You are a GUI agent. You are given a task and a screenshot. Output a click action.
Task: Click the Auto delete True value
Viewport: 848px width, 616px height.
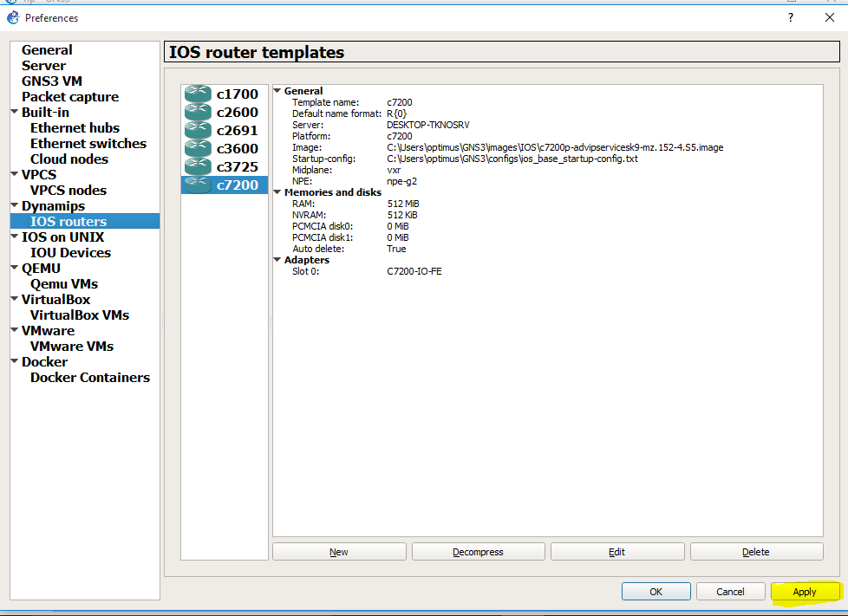click(x=396, y=250)
